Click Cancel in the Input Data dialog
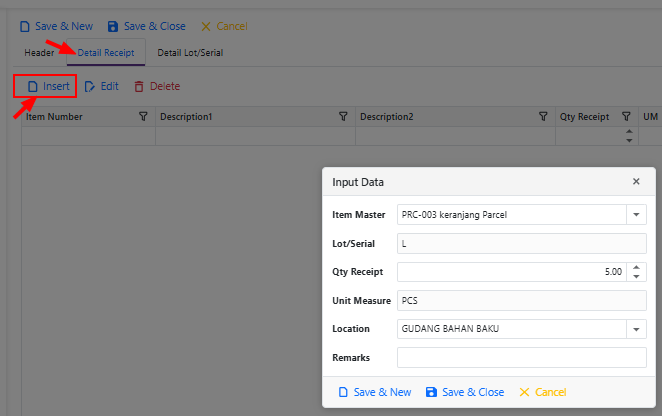This screenshot has height=416, width=662. (543, 392)
